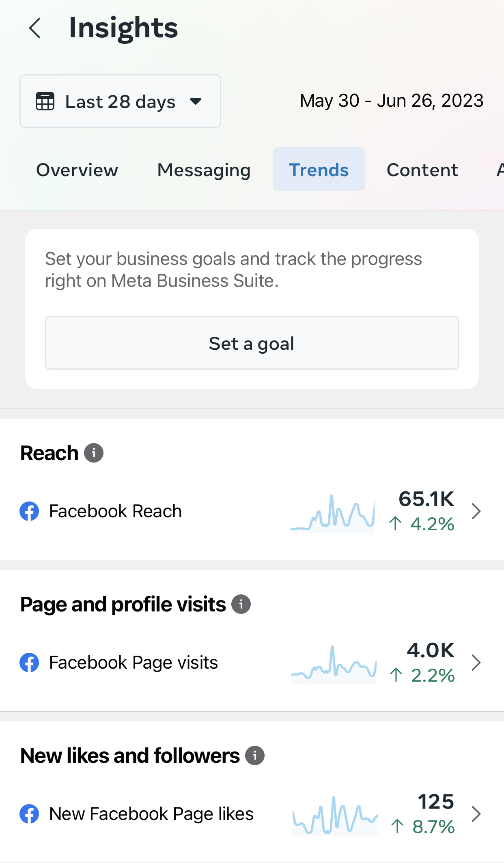Image resolution: width=504 pixels, height=863 pixels.
Task: Expand Facebook Reach details chevron
Action: click(x=476, y=511)
